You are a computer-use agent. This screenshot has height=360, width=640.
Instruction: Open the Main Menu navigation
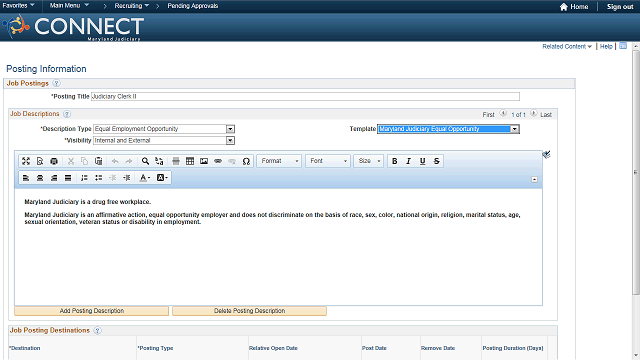69,5
